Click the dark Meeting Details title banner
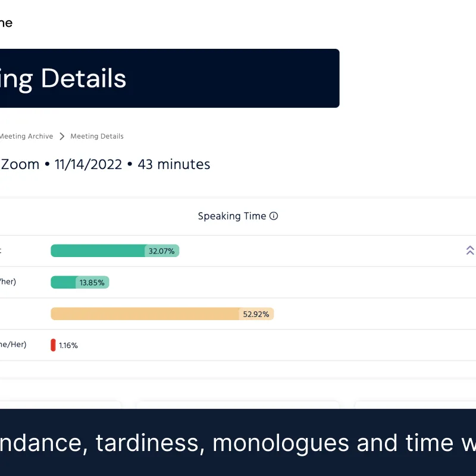Screen dimensions: 476x476 click(x=167, y=79)
